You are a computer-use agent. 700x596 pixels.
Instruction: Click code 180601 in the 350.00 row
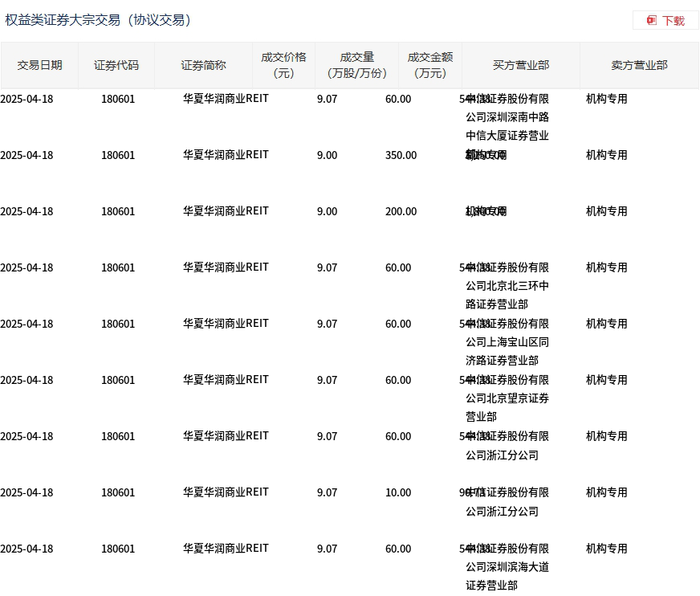click(118, 155)
